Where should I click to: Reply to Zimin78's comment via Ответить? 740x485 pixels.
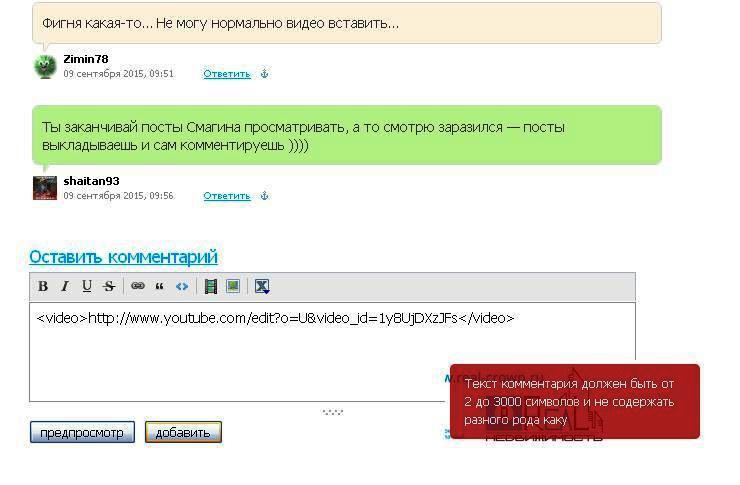(x=226, y=74)
